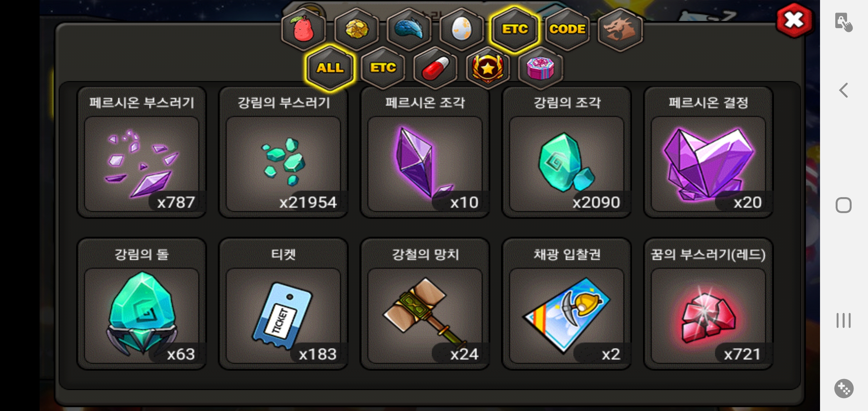Filter by the gold star medal icon
This screenshot has width=868, height=411.
(x=488, y=68)
